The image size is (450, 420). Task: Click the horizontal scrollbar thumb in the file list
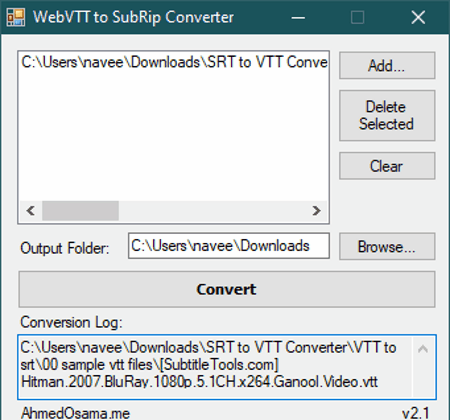pos(80,211)
